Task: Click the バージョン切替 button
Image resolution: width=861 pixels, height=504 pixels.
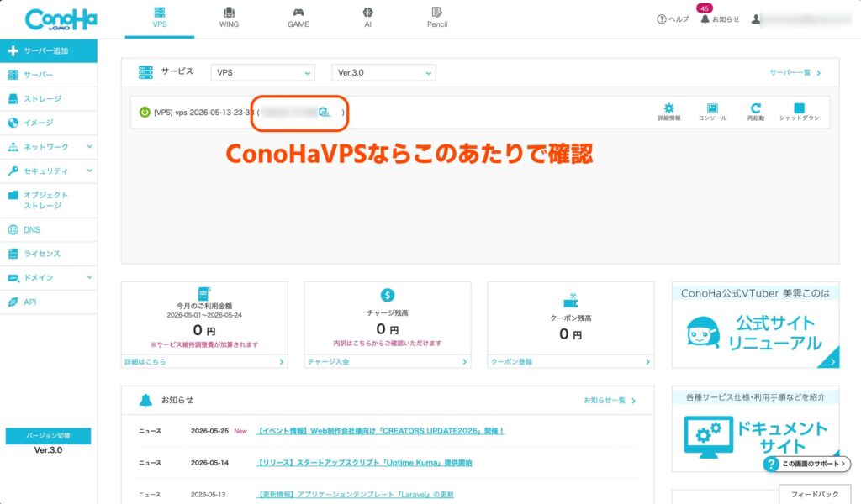Action: click(x=48, y=435)
